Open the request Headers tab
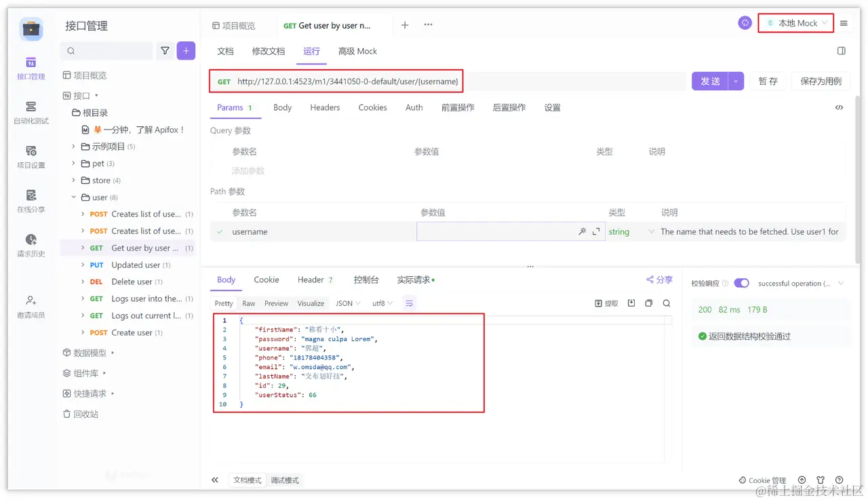The width and height of the screenshot is (868, 502). tap(325, 107)
